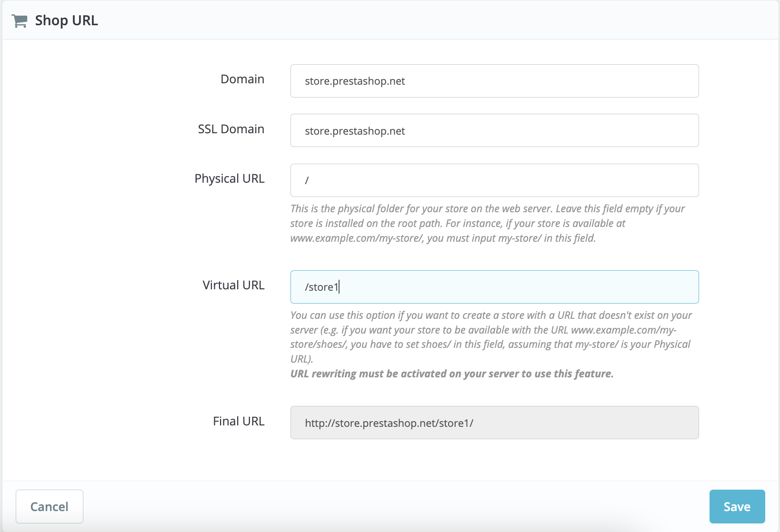Viewport: 780px width, 532px height.
Task: Click the Virtual URL label
Action: pos(233,285)
